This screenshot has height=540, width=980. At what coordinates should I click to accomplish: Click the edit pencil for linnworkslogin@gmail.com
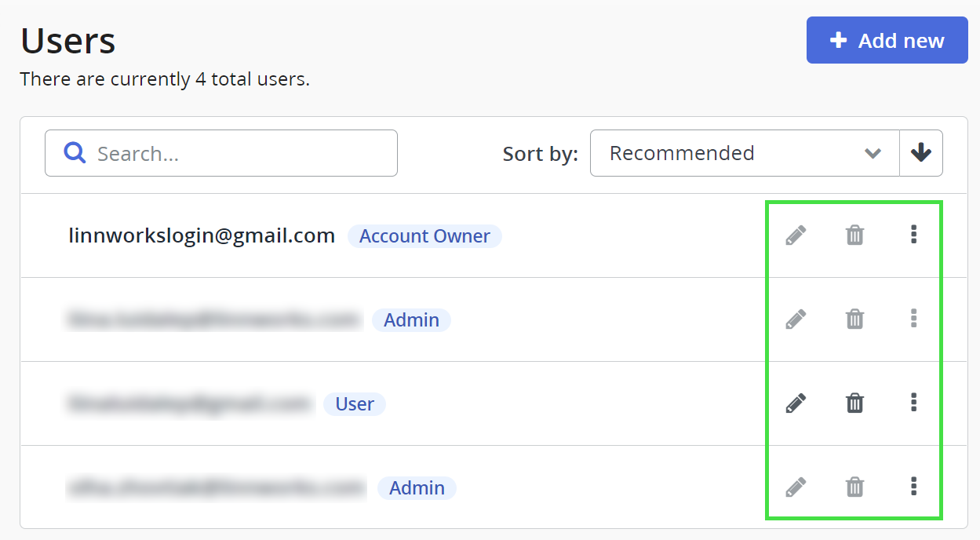tap(796, 235)
